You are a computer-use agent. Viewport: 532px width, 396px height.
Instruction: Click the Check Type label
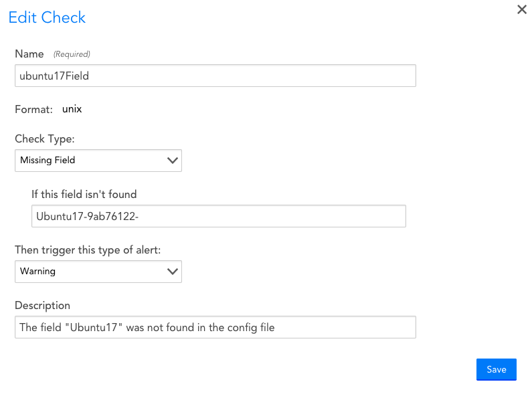[45, 139]
